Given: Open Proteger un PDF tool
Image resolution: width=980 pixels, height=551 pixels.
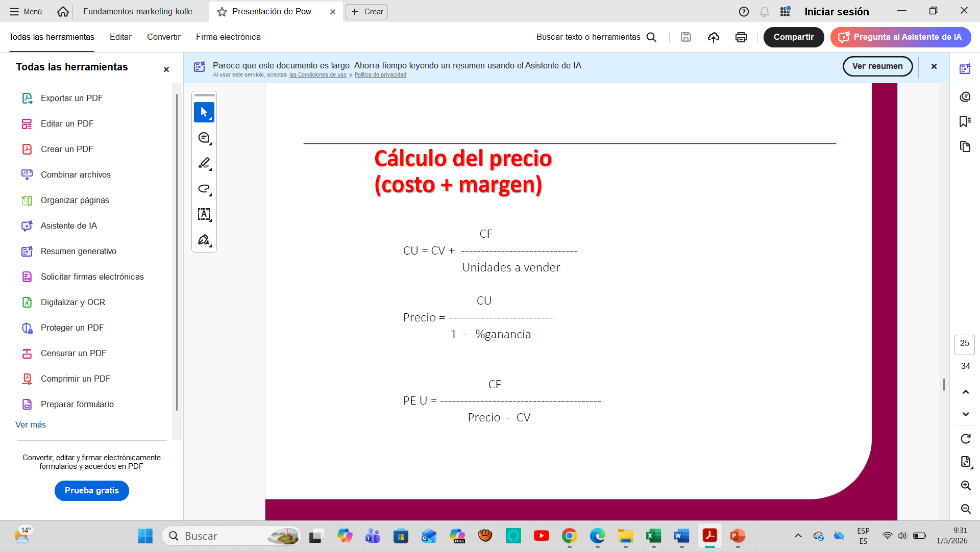Looking at the screenshot, I should click(72, 328).
